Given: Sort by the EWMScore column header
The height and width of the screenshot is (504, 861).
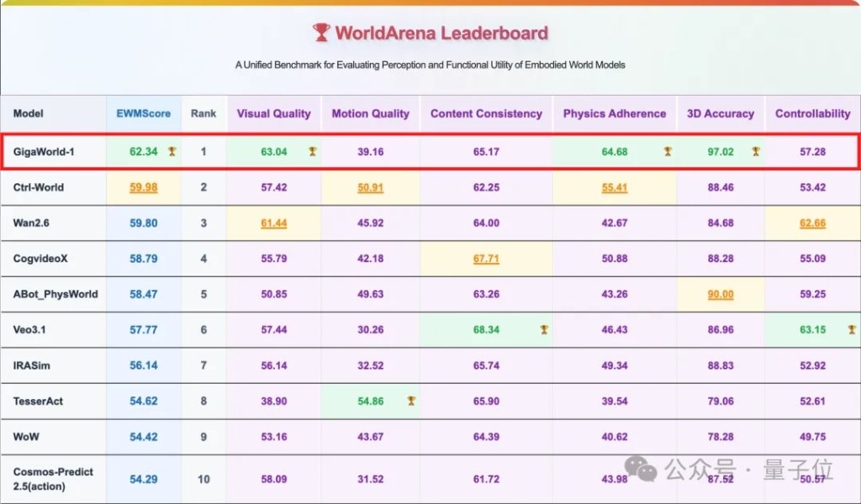Looking at the screenshot, I should tap(143, 113).
